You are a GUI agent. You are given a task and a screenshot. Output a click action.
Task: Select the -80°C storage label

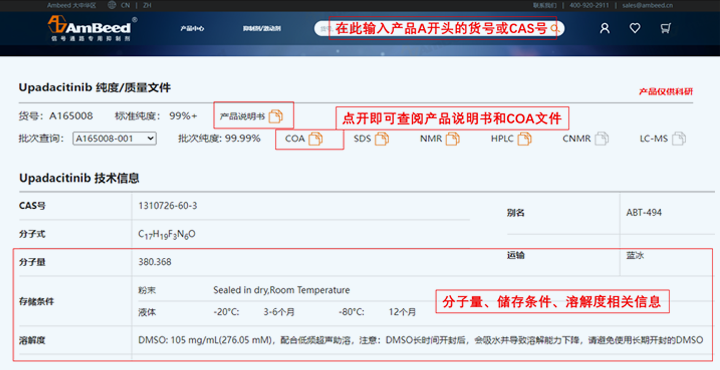[352, 312]
